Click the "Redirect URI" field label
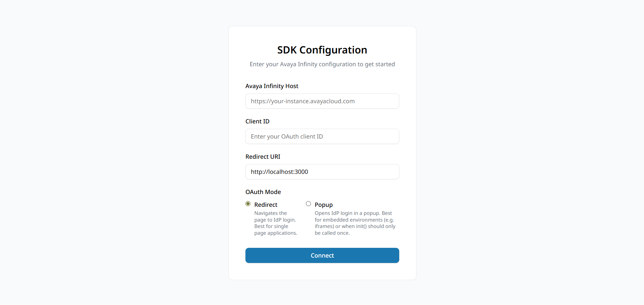The height and width of the screenshot is (305, 644). point(263,157)
